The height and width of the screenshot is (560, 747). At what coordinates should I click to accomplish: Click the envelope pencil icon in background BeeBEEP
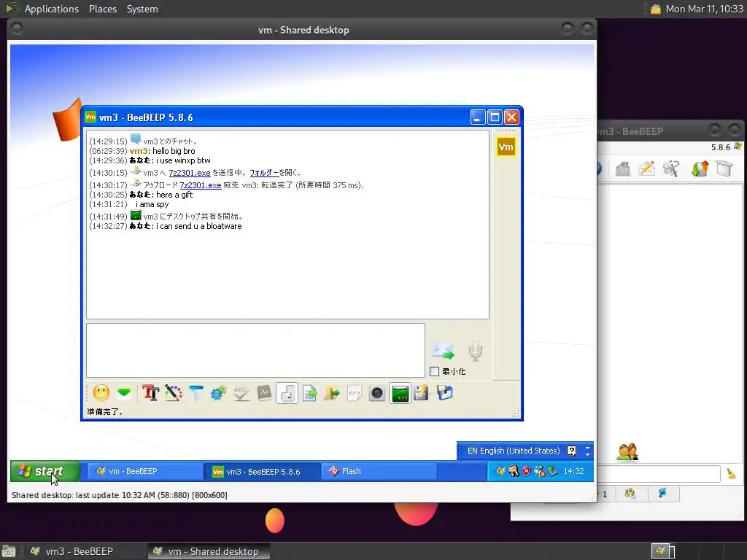pyautogui.click(x=647, y=168)
